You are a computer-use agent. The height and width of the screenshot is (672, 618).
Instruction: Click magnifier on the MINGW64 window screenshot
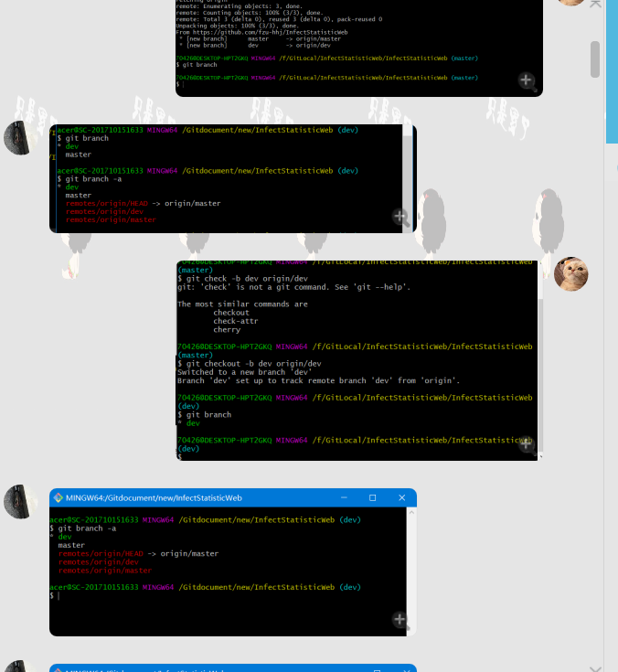click(400, 620)
